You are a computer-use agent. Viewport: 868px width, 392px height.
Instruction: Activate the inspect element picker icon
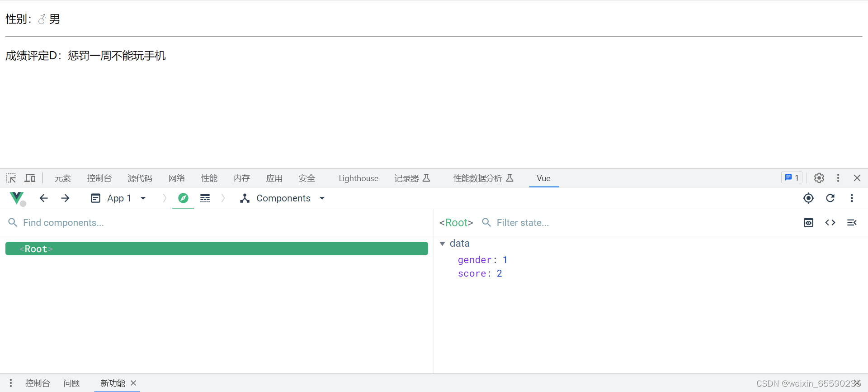[11, 178]
